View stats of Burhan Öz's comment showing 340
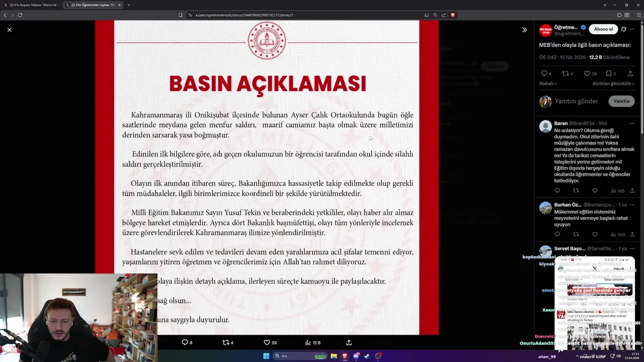This screenshot has width=644, height=362. [618, 234]
